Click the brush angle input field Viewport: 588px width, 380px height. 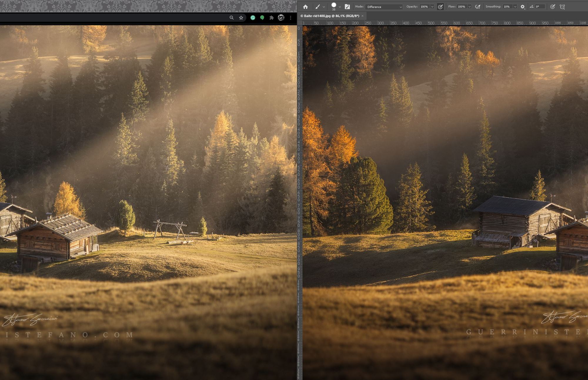540,6
